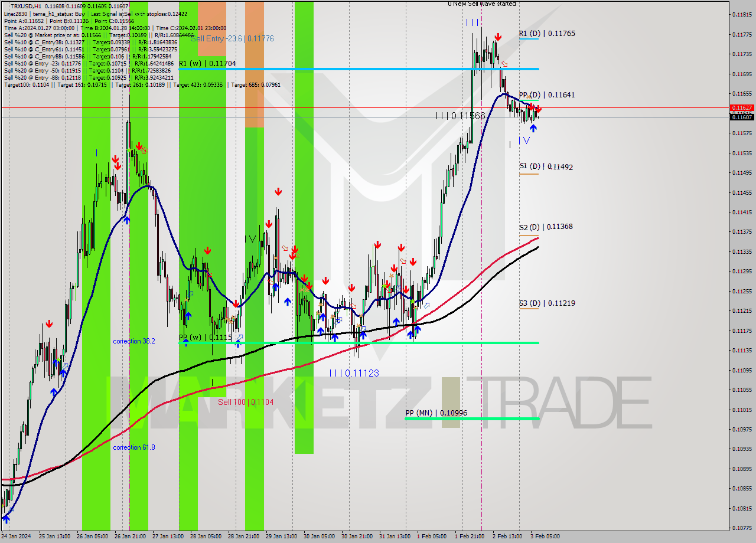Screen dimensions: 756x543
Task: Click the TRXUSD,H1 symbol title
Action: (x=26, y=6)
